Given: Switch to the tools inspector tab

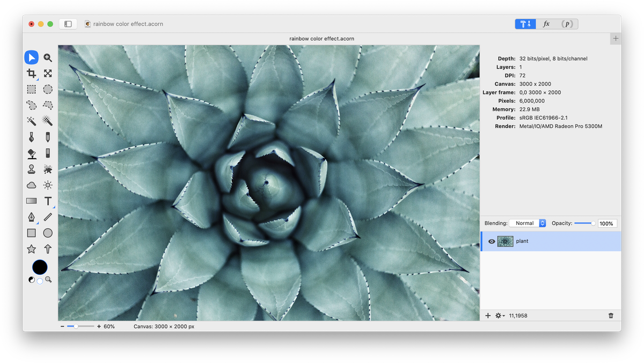Looking at the screenshot, I should point(525,24).
